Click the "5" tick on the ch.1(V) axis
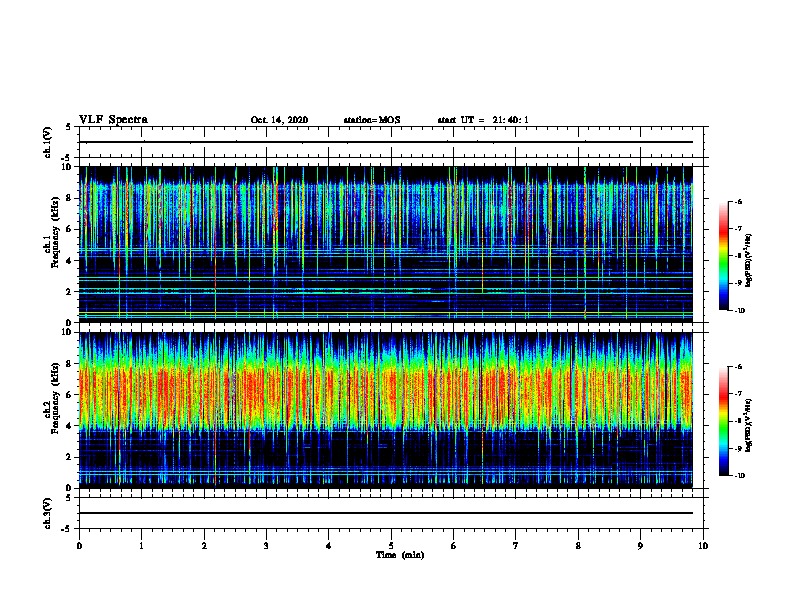This screenshot has height=612, width=792. [69, 127]
